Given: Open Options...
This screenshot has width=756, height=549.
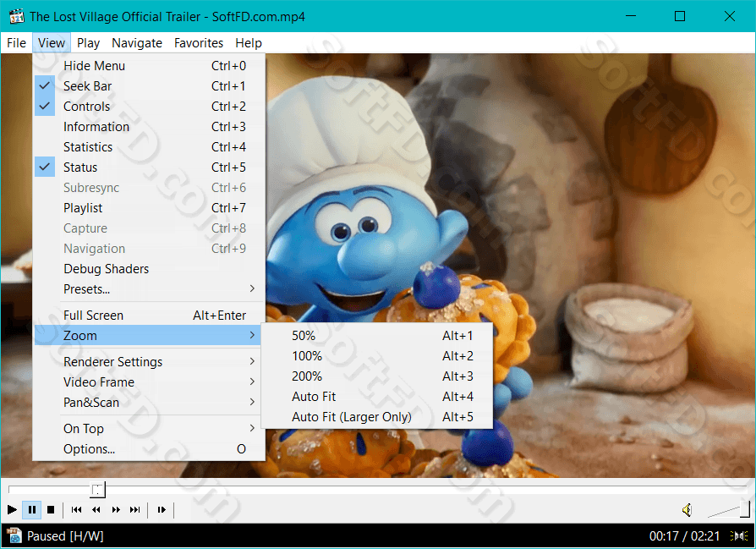Looking at the screenshot, I should coord(149,448).
